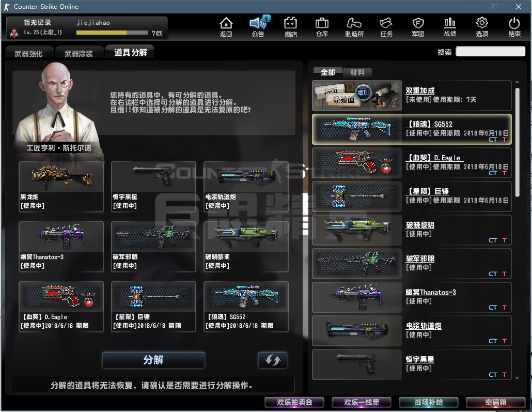Select 幽冥Thanatos-3 in the decompose grid

click(x=61, y=247)
